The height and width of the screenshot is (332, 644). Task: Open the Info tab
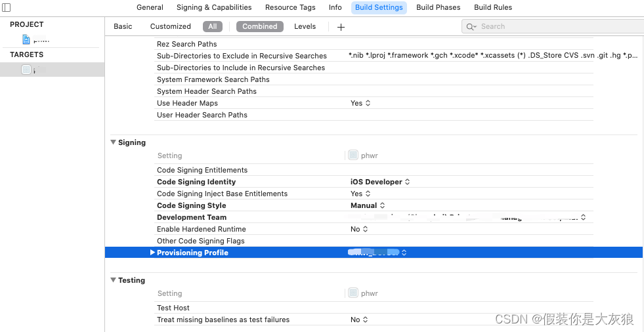tap(335, 7)
